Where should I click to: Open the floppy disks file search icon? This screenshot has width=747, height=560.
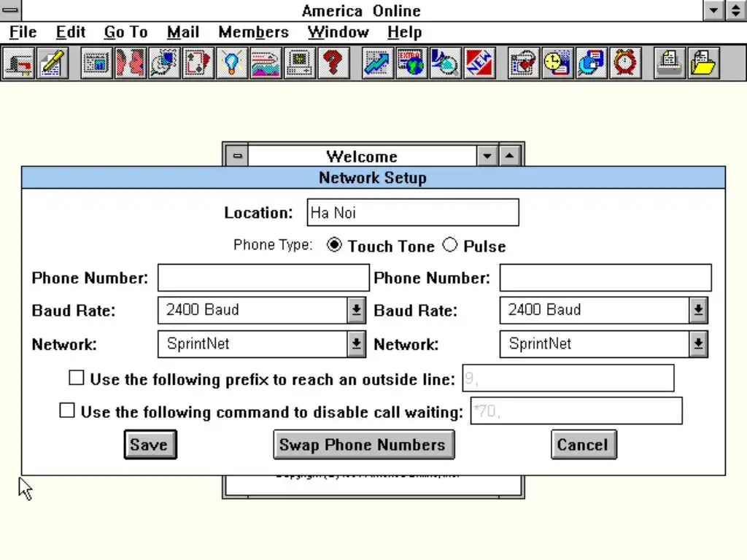[591, 63]
